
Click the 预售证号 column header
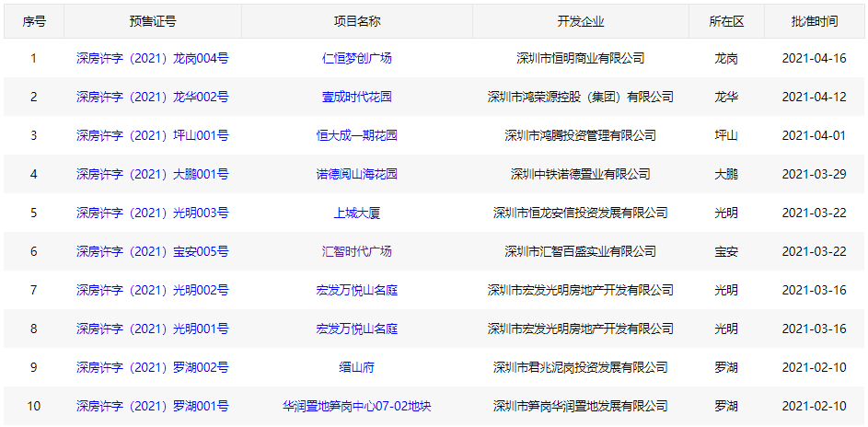(152, 21)
